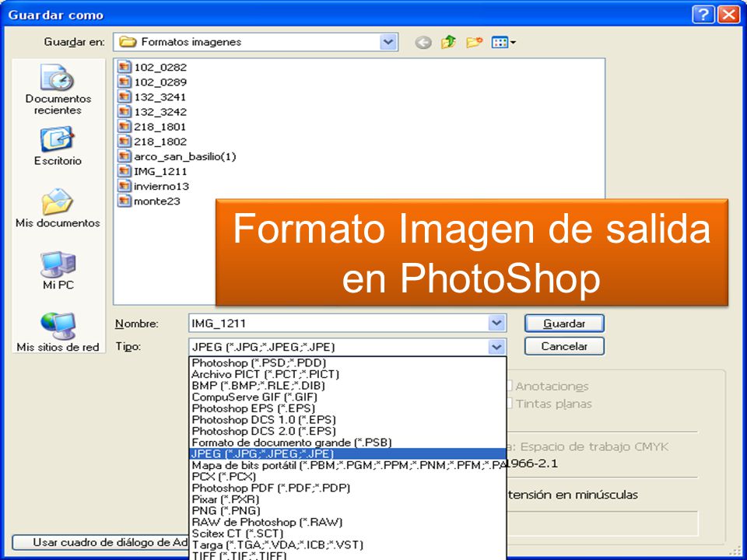Open the Nombre filename dropdown arrow
747x560 pixels.
[x=496, y=324]
